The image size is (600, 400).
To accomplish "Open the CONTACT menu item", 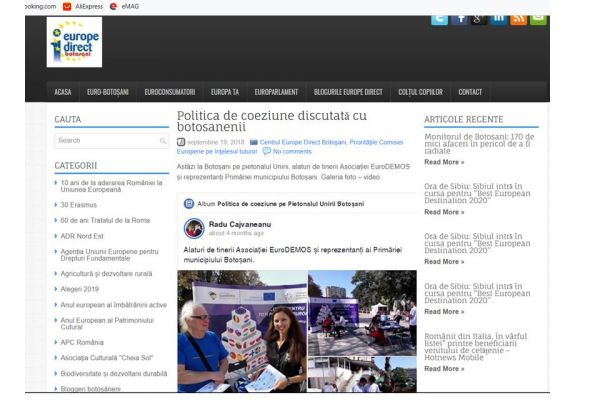I will (x=470, y=92).
